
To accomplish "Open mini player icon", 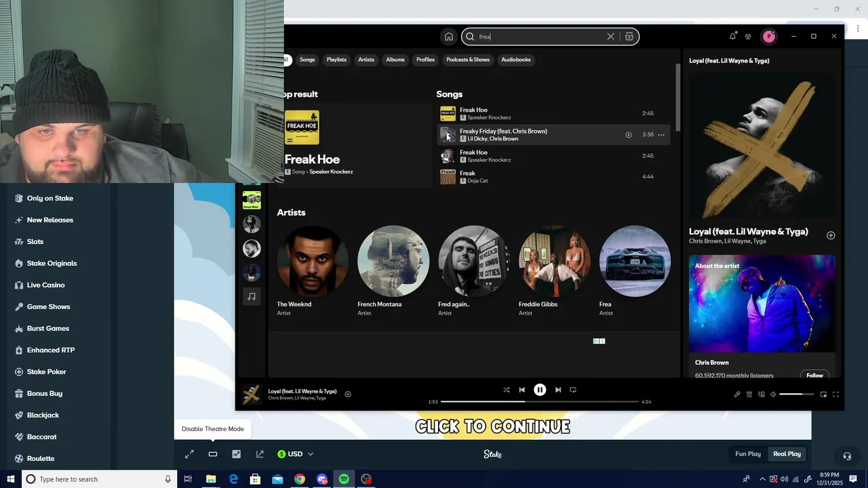I will 823,394.
